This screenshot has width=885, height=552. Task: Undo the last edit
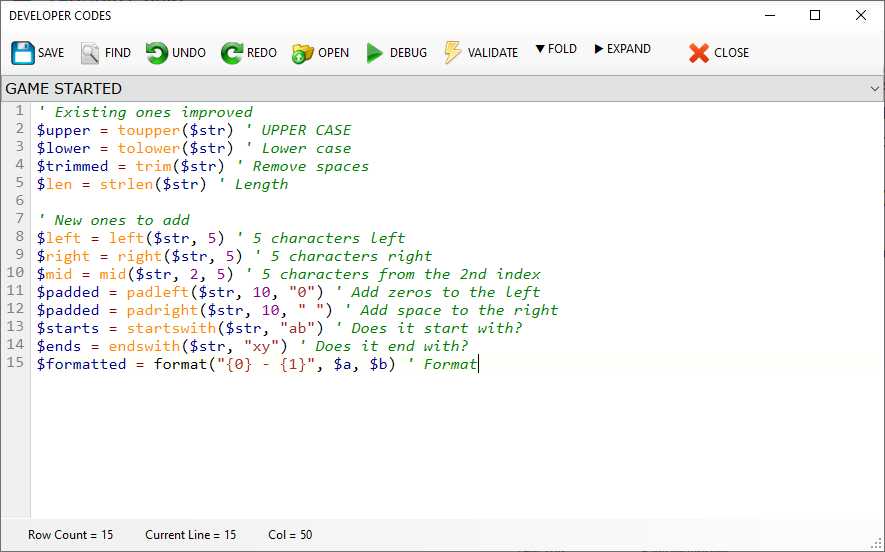pyautogui.click(x=157, y=53)
